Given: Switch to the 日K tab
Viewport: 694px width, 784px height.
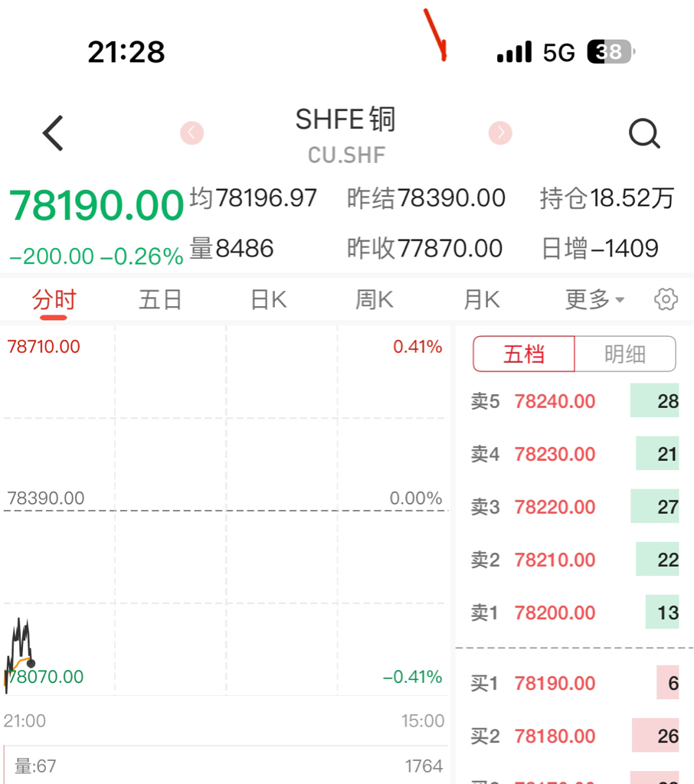Looking at the screenshot, I should coord(269,300).
